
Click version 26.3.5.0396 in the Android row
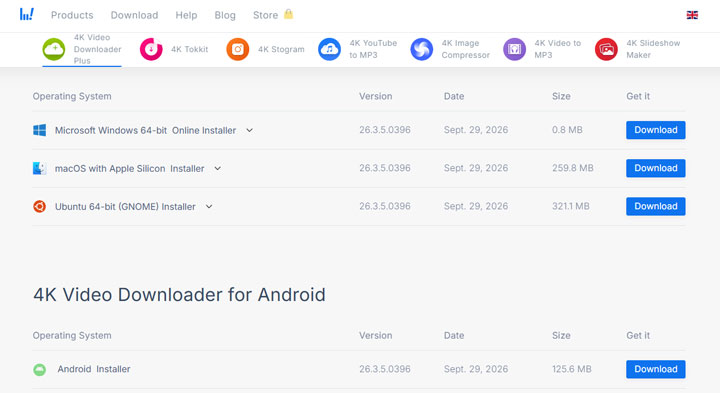click(385, 369)
